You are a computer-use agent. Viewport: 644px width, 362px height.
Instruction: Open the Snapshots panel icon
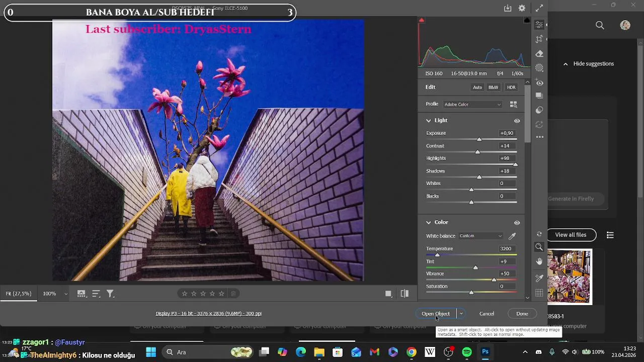click(x=539, y=96)
